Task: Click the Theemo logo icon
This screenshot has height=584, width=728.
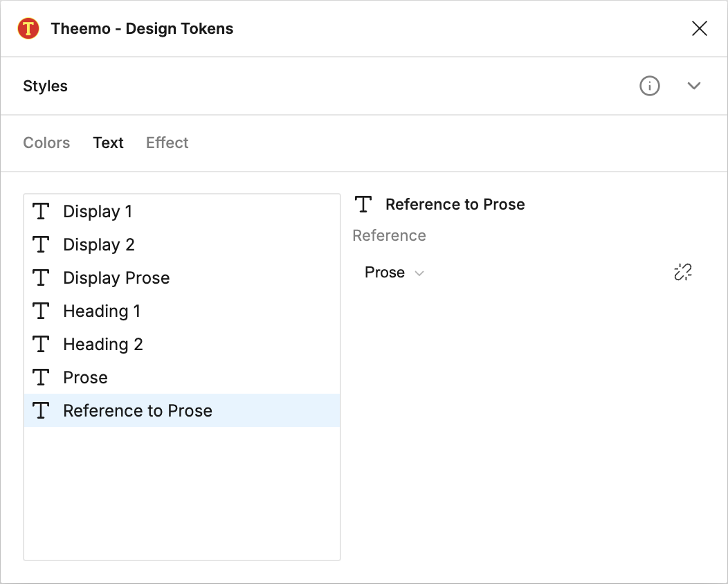Action: tap(28, 29)
